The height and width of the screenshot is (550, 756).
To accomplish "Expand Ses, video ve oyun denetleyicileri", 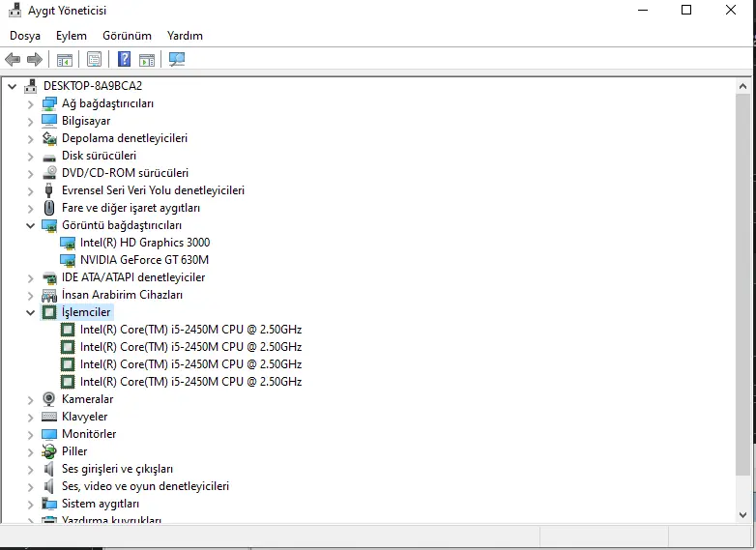I will [x=30, y=487].
